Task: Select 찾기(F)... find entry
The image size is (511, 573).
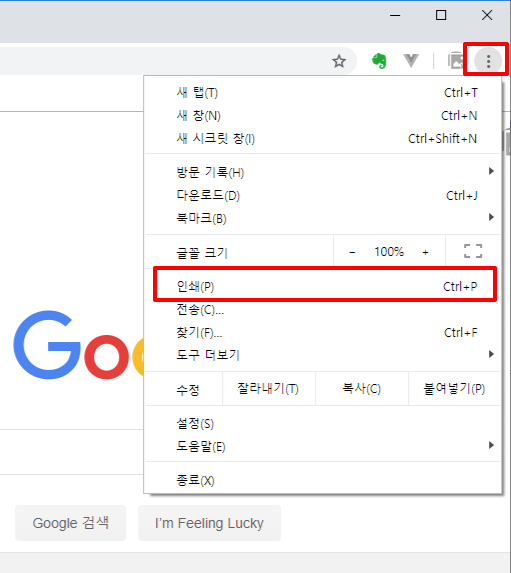Action: [x=322, y=333]
